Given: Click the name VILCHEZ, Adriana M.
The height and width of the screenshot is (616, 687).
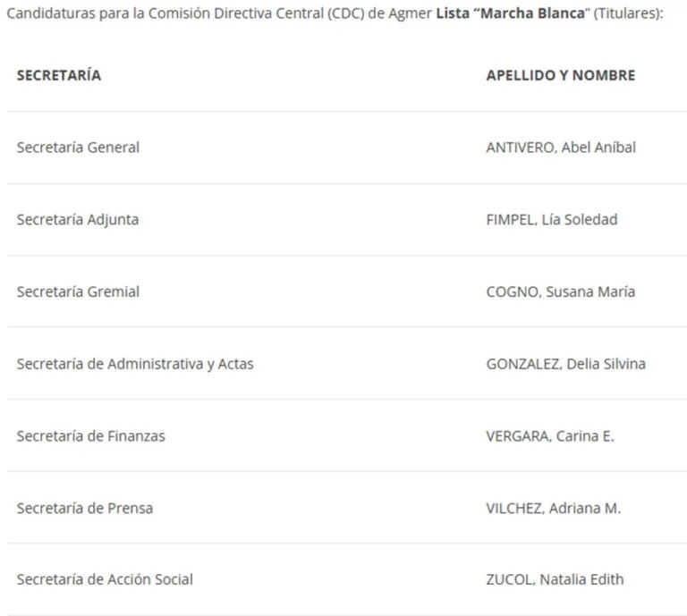Looking at the screenshot, I should coord(553,508).
